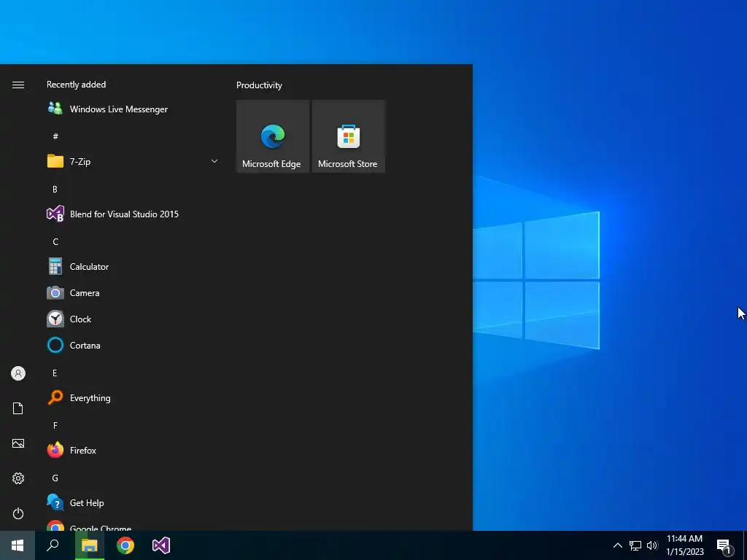Image resolution: width=747 pixels, height=560 pixels.
Task: Expand the Start menu hamburger button
Action: (x=18, y=85)
